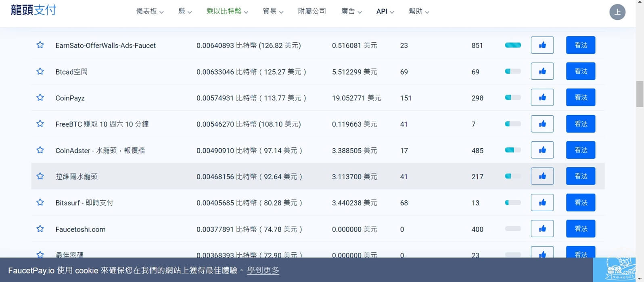
Task: Click health bar for EarnSato-OfferWalls-Ads-Faucet
Action: tap(513, 45)
